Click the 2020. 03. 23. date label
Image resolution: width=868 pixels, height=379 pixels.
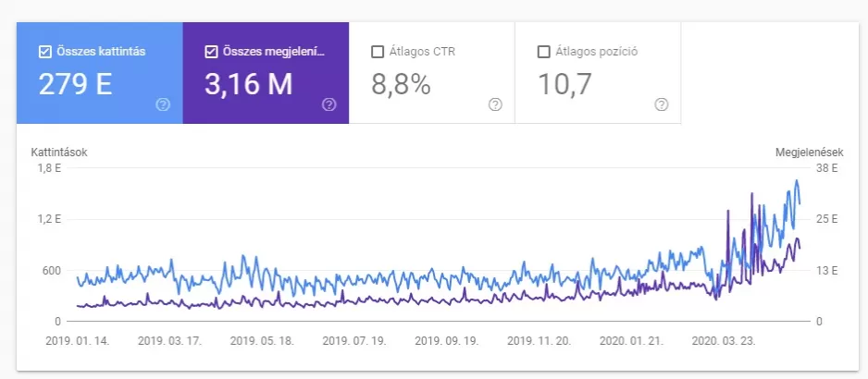724,341
